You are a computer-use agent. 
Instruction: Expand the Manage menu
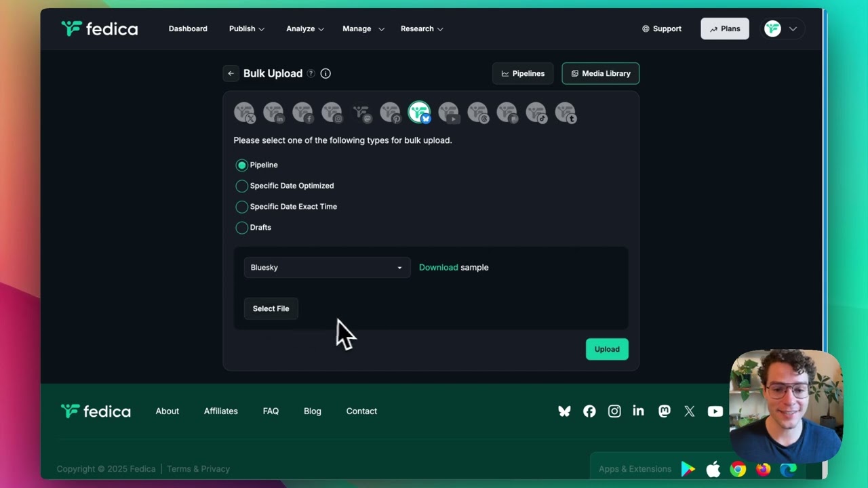point(363,28)
